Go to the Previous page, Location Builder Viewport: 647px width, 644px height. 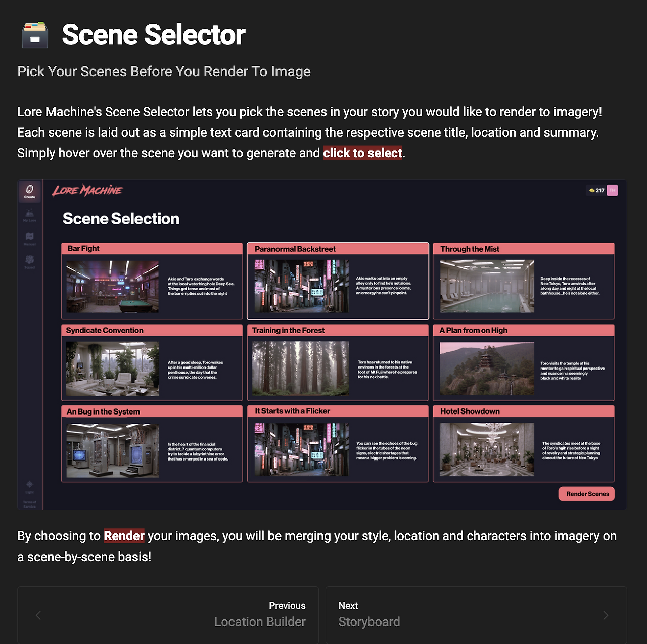[168, 615]
